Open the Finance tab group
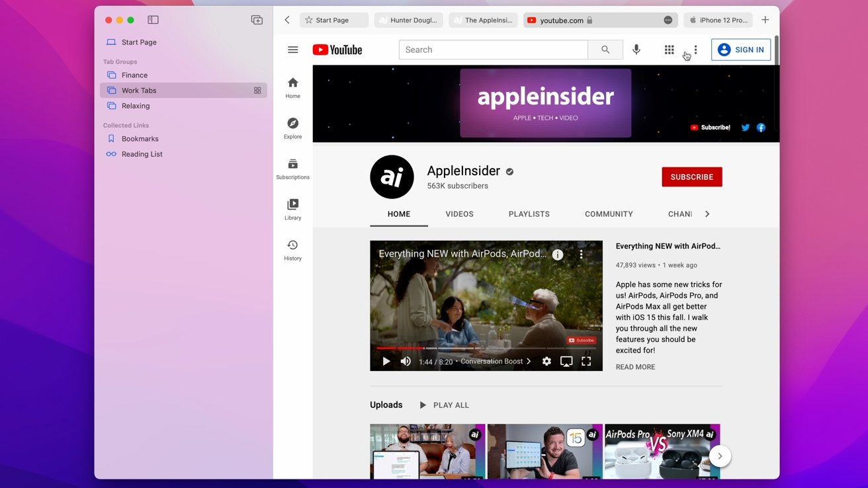868x488 pixels. point(183,75)
